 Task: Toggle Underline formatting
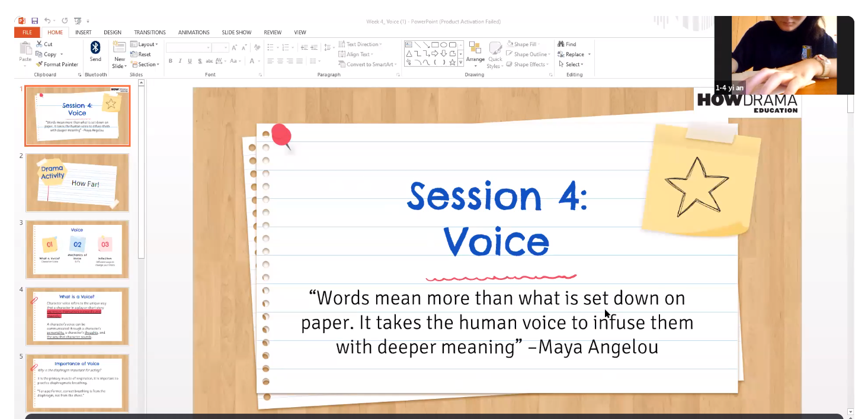190,61
